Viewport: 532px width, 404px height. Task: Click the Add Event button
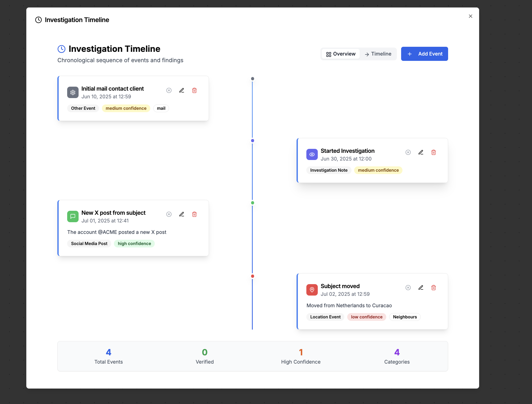click(424, 54)
